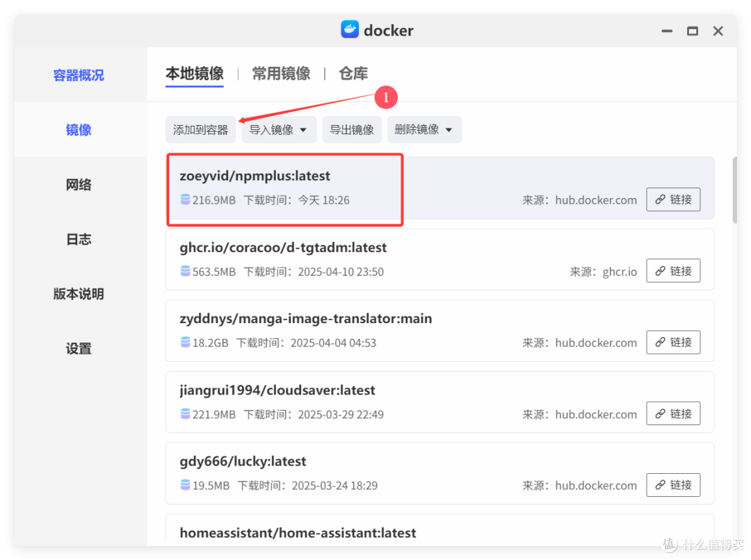Open 镜像 section in sidebar
751x560 pixels.
(79, 130)
